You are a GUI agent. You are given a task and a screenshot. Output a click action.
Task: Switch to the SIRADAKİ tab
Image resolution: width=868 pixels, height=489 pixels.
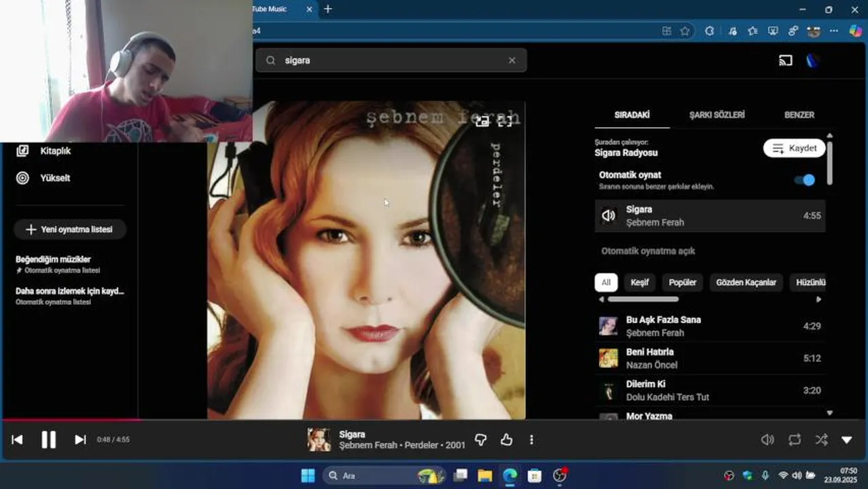[632, 115]
